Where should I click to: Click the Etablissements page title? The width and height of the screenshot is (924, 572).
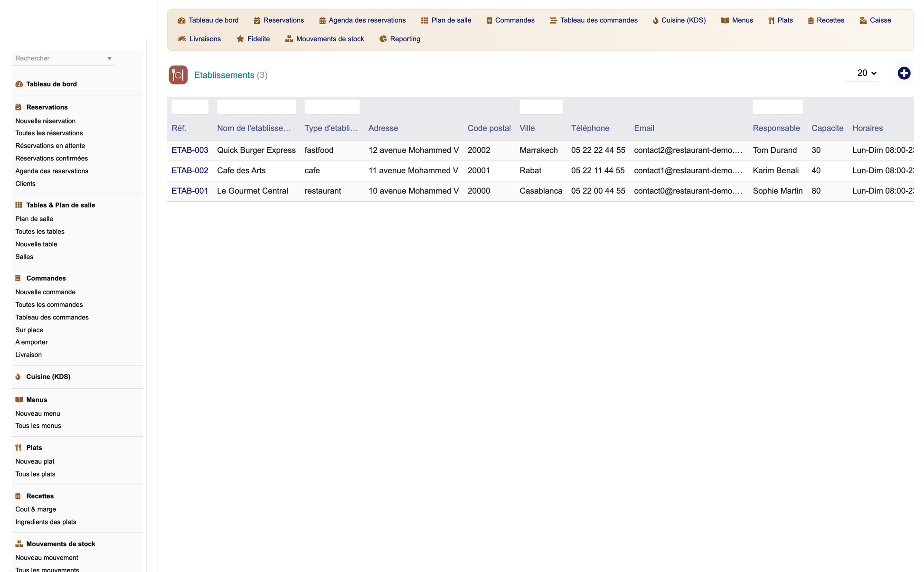pos(224,75)
